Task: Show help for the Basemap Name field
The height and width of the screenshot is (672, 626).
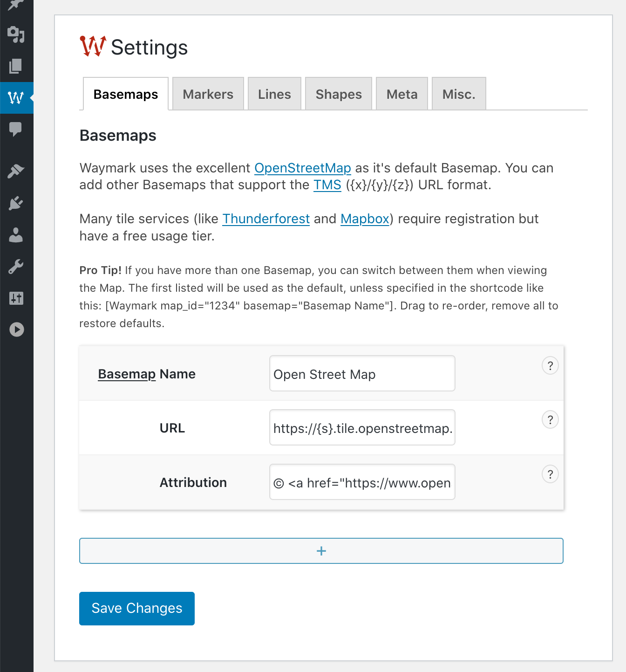Action: pyautogui.click(x=550, y=366)
